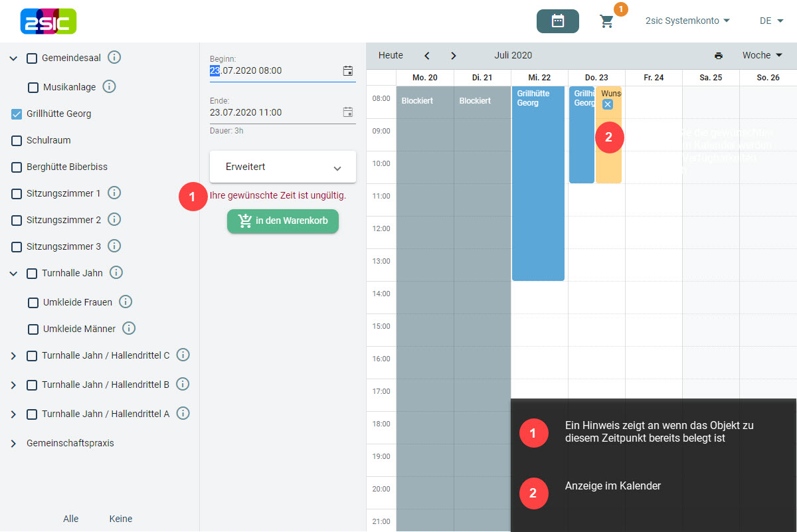Expand the Erweitert options panel
This screenshot has width=797, height=532.
coord(283,167)
